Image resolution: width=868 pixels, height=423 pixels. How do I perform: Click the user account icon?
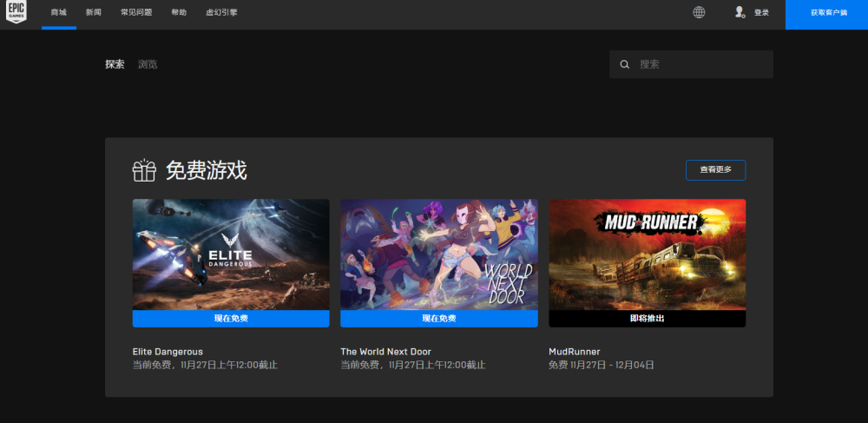tap(739, 12)
